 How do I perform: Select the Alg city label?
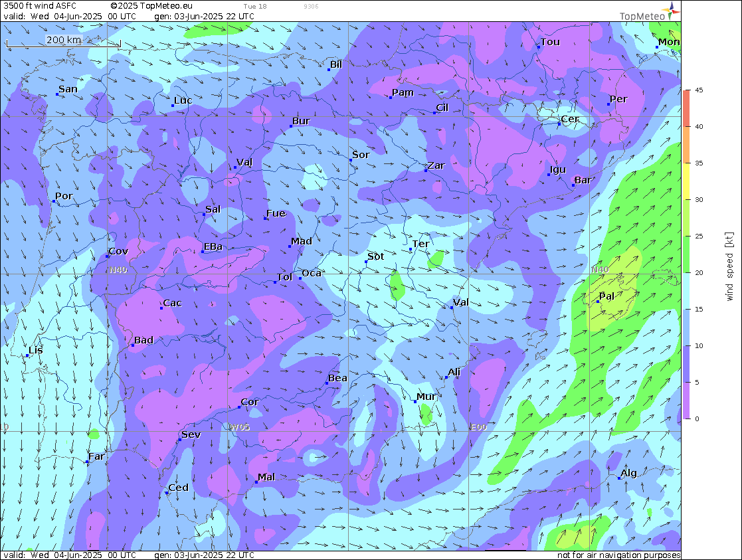pos(629,473)
